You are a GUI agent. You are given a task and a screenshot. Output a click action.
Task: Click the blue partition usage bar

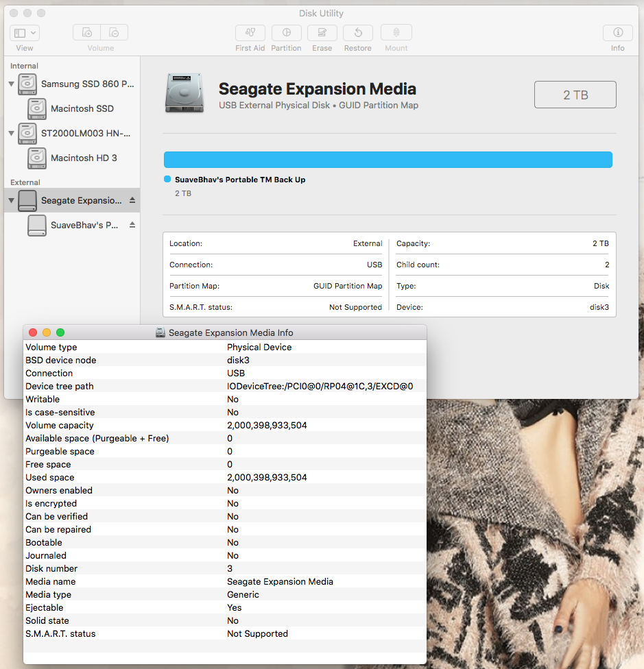(x=388, y=160)
